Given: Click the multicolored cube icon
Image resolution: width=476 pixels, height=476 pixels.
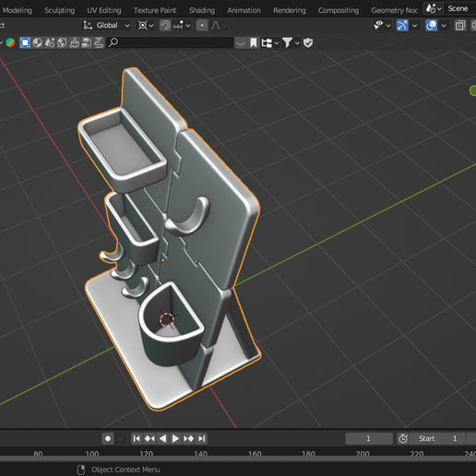Looking at the screenshot, I should click(x=10, y=42).
